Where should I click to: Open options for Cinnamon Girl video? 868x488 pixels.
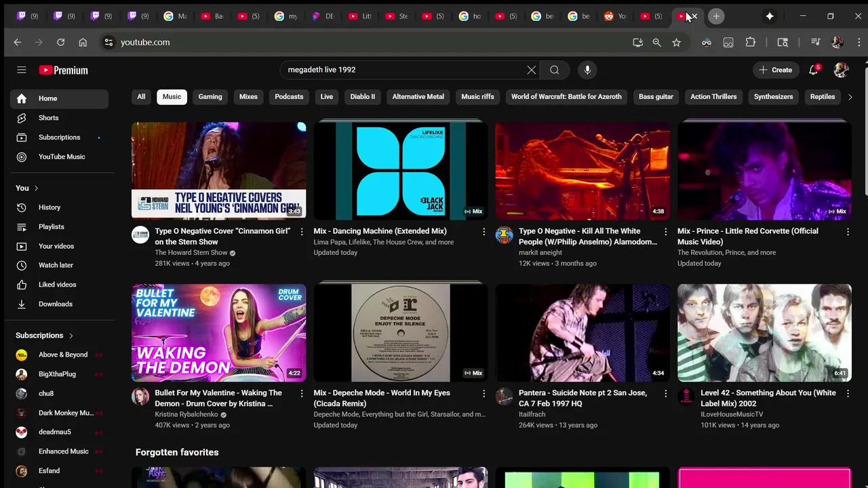point(302,232)
